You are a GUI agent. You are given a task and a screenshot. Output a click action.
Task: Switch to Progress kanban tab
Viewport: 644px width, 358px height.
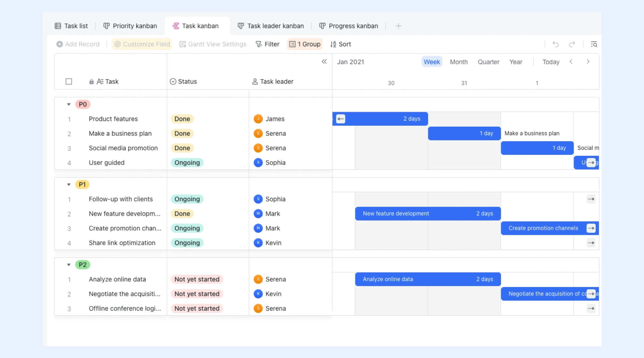click(349, 26)
